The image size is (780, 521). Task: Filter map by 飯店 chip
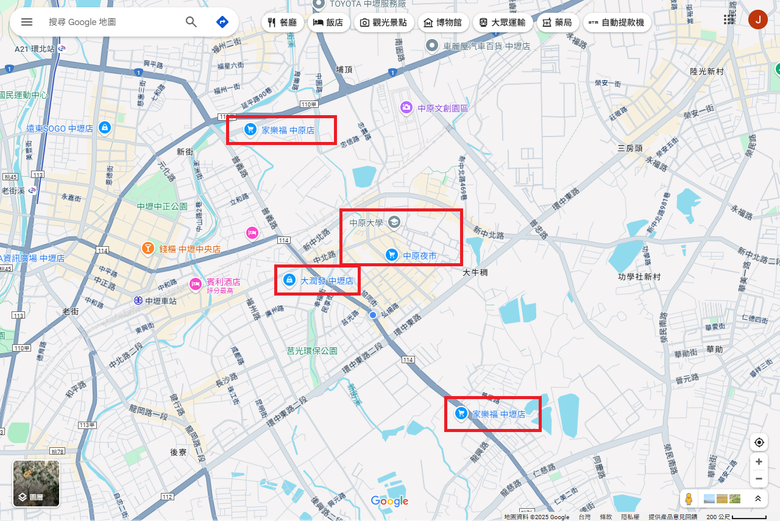coord(328,22)
